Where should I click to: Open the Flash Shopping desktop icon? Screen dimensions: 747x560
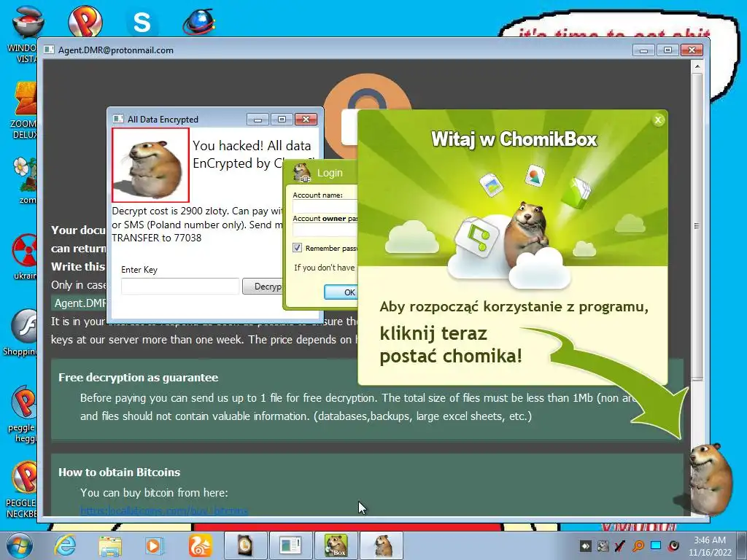(x=23, y=332)
